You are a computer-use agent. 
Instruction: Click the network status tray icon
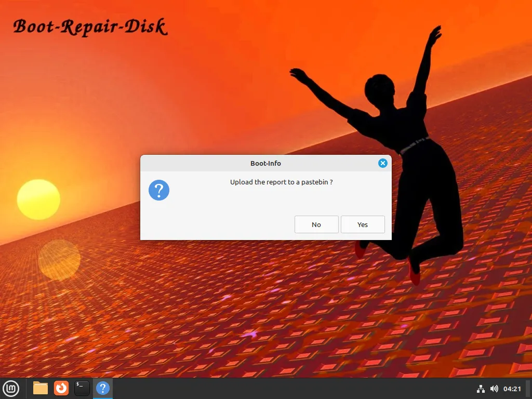click(481, 388)
